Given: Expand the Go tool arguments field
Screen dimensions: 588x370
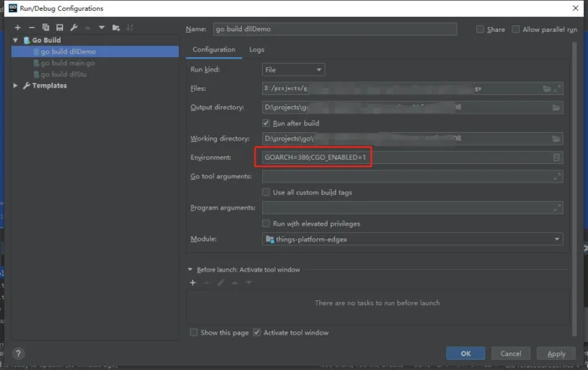Looking at the screenshot, I should 557,177.
